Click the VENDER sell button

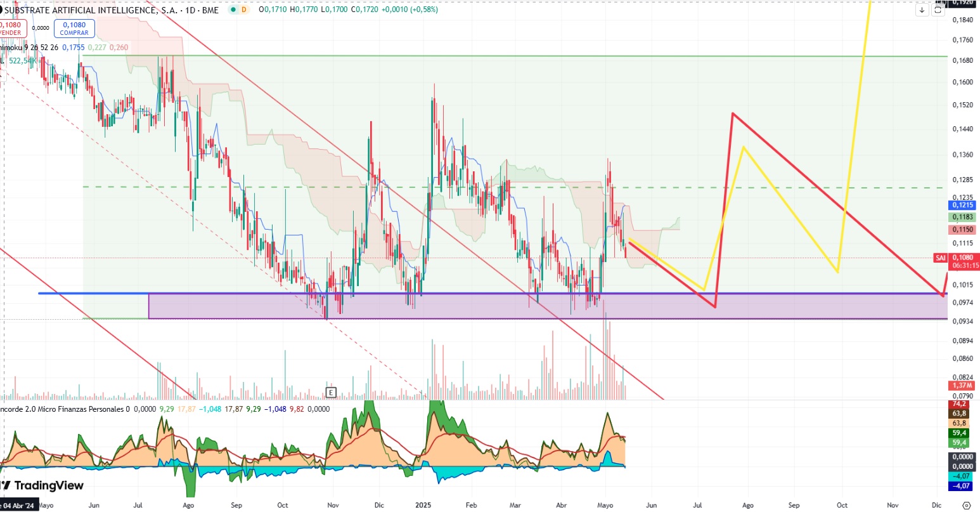(10, 29)
